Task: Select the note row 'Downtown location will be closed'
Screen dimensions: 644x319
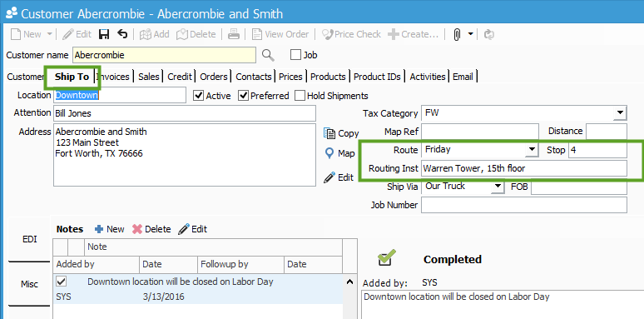Action: click(x=198, y=289)
